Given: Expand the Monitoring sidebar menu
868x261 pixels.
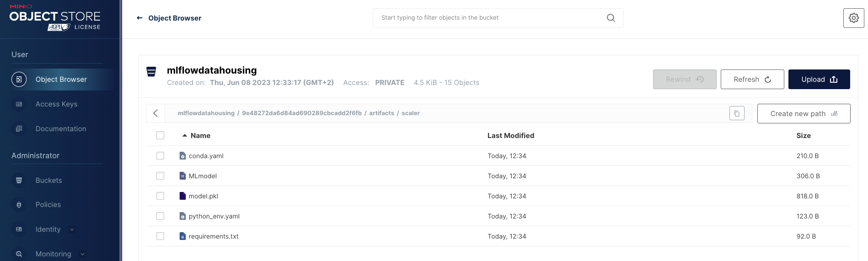Looking at the screenshot, I should 82,254.
